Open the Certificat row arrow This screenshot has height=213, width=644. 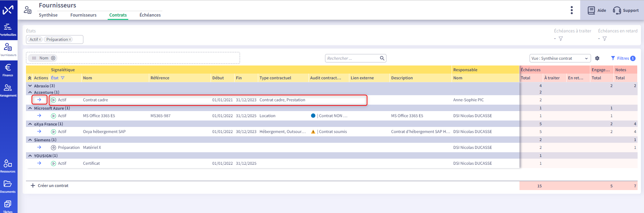(x=39, y=163)
